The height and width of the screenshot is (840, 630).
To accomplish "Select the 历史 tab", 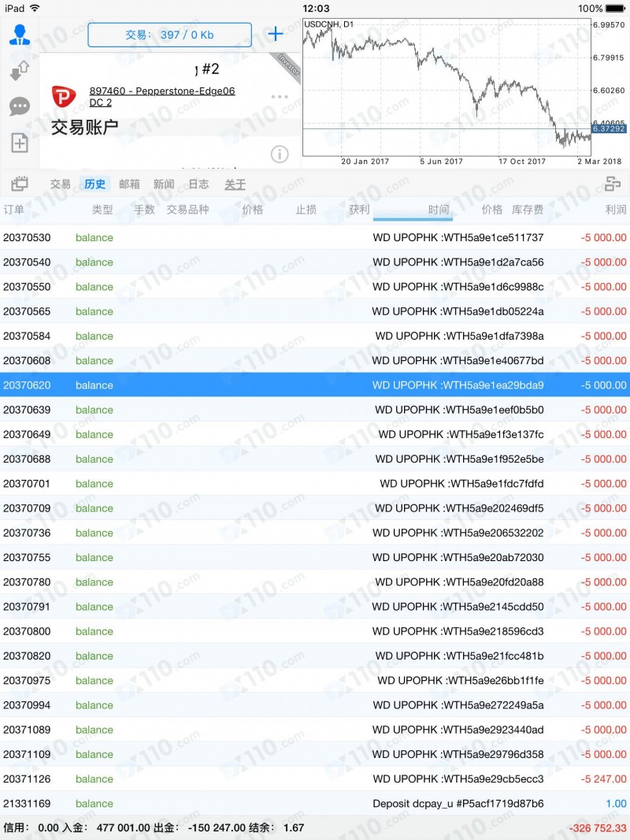I will click(95, 184).
